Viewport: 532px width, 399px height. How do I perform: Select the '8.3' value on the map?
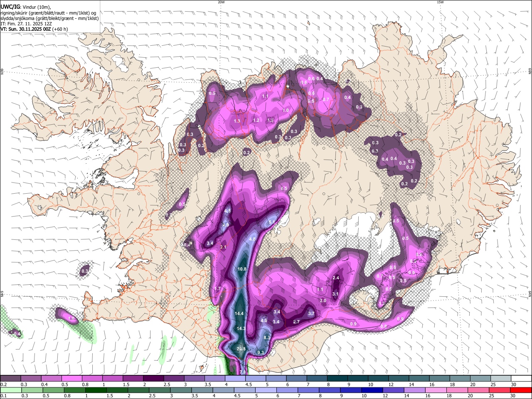[x=267, y=338]
